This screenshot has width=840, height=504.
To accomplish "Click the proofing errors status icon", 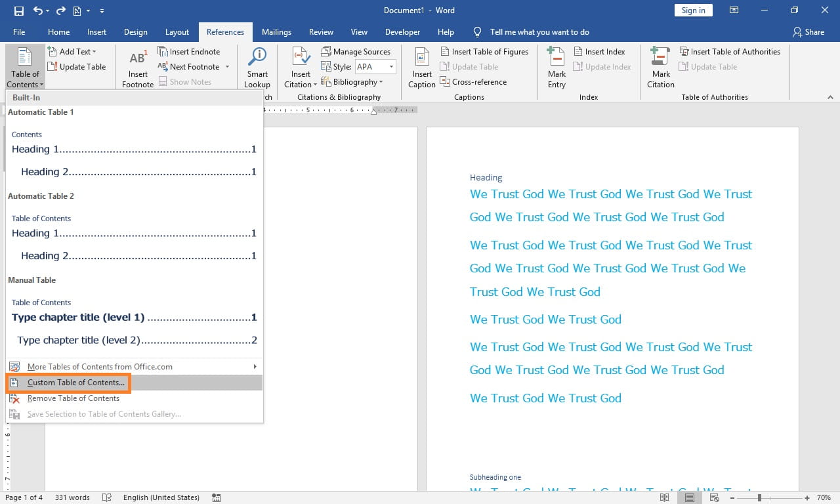I will pyautogui.click(x=106, y=497).
